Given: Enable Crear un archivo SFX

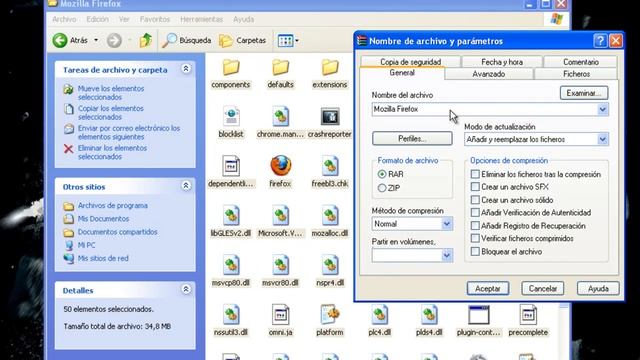Looking at the screenshot, I should pos(475,187).
